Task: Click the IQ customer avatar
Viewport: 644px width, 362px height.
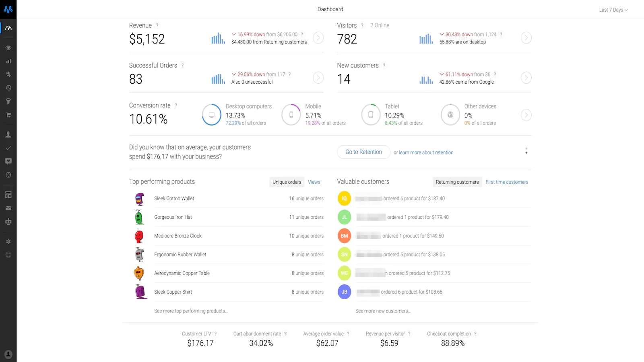Action: (344, 198)
